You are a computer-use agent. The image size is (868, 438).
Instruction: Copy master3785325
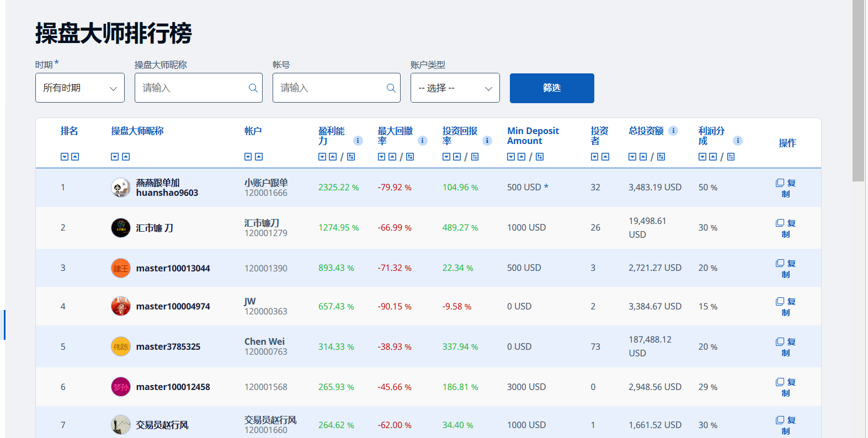coord(786,347)
